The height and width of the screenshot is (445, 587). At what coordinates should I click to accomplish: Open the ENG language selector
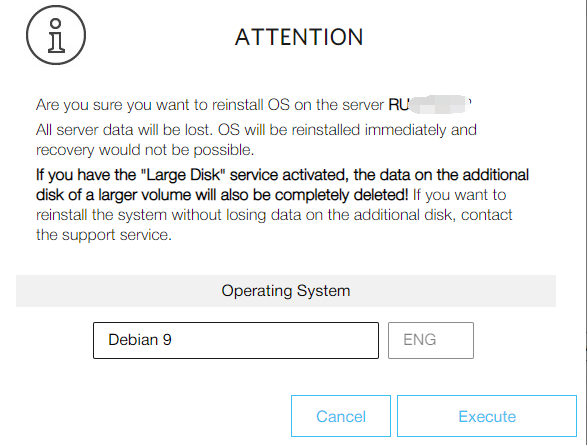(431, 340)
